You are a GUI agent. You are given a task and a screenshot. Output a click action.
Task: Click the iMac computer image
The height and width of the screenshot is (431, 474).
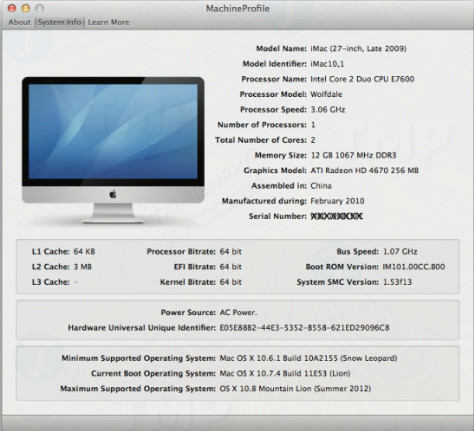coord(113,150)
